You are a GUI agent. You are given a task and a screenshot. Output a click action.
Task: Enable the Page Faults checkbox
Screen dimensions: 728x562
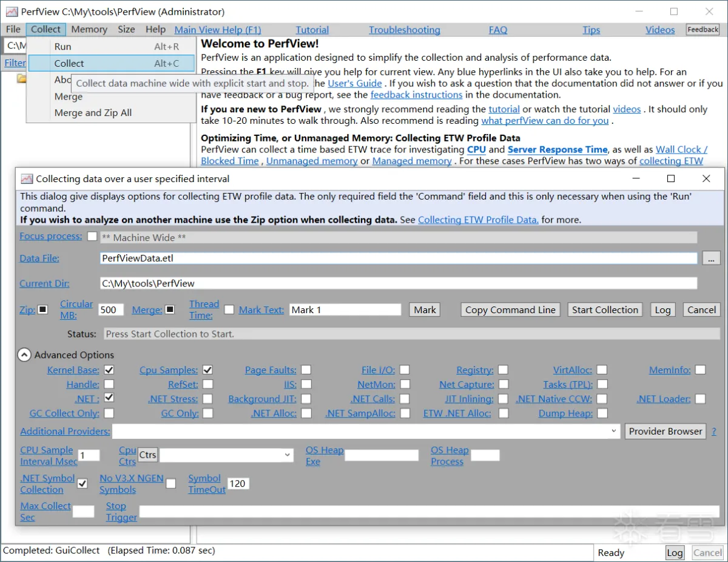tap(306, 370)
